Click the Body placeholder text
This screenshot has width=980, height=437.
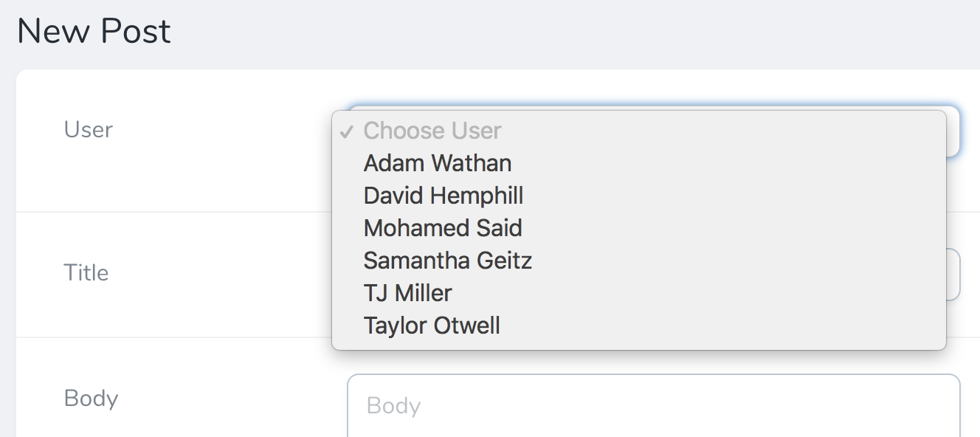pos(393,406)
